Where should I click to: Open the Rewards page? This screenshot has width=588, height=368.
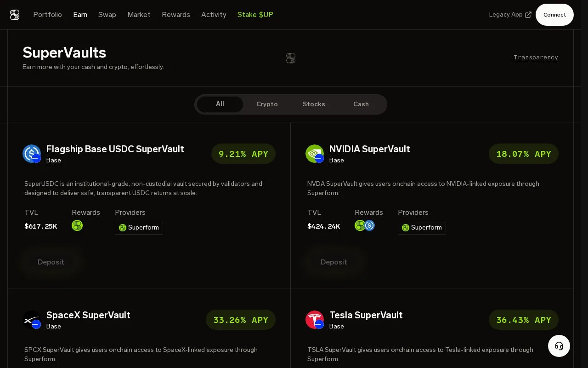click(x=176, y=15)
